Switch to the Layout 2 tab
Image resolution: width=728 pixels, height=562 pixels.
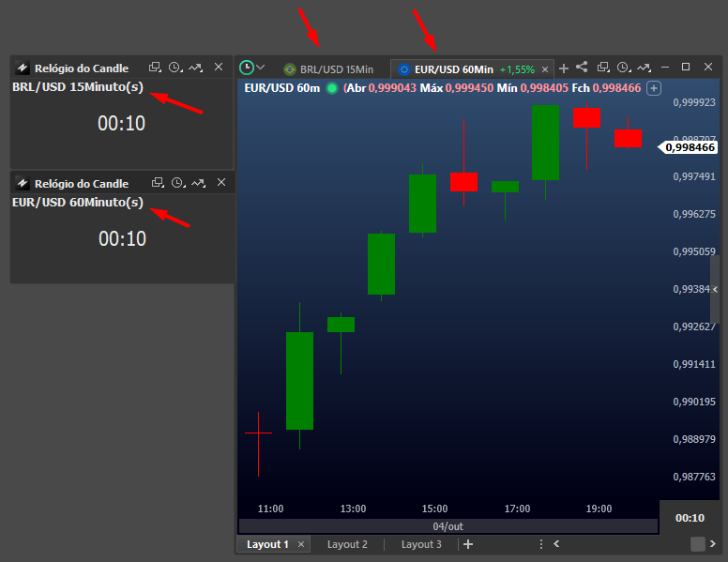[347, 544]
